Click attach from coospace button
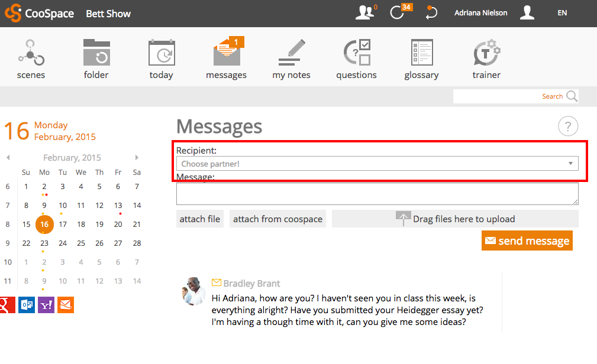 [x=277, y=219]
